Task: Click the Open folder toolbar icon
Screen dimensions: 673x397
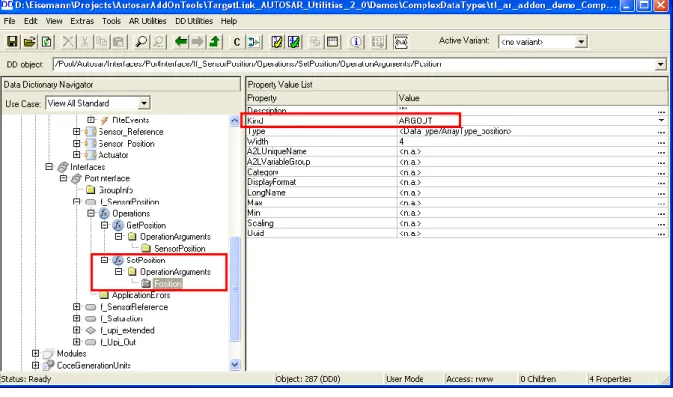Action: coord(29,42)
